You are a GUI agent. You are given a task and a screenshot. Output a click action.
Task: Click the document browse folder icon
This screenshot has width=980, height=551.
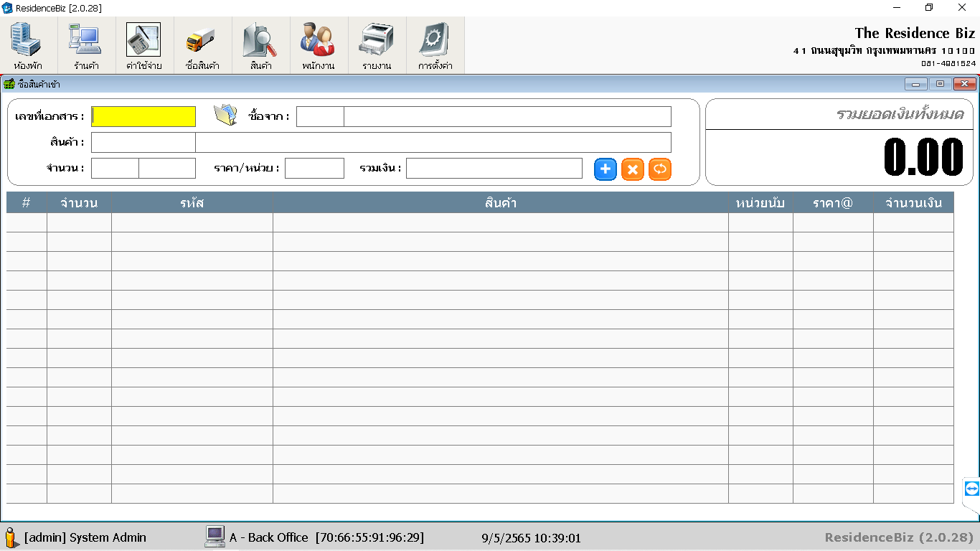226,115
